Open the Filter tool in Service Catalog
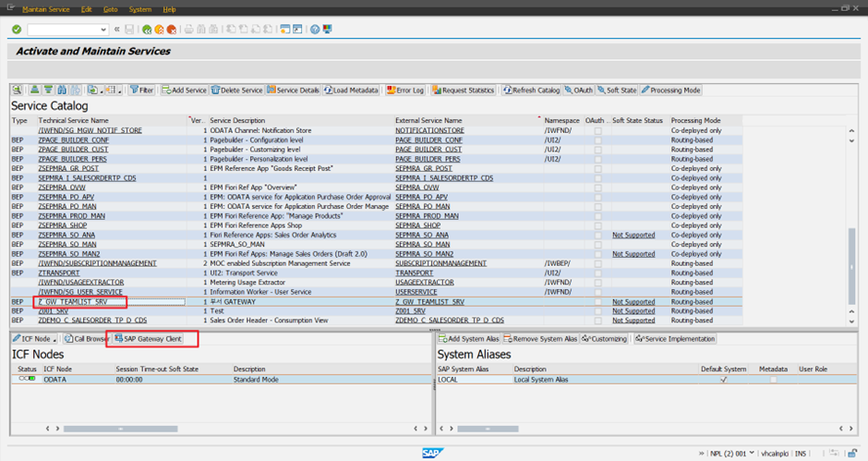 click(x=141, y=90)
